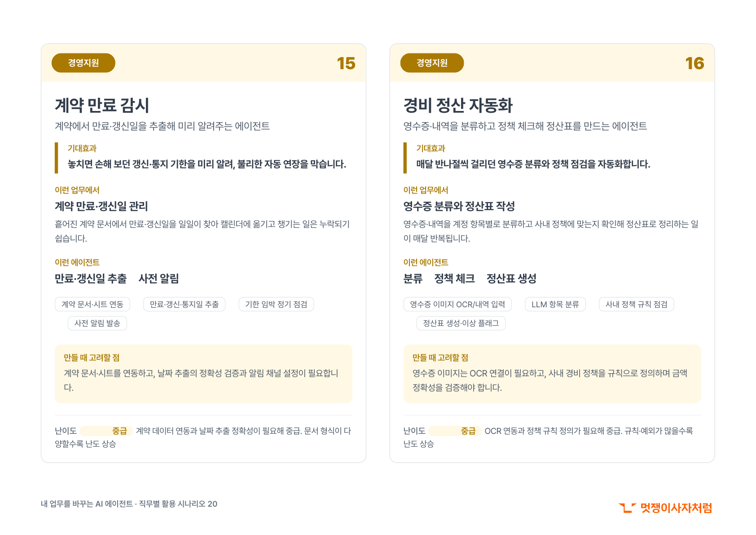
Task: Click the 경영지원 badge on card 16
Action: coord(432,63)
